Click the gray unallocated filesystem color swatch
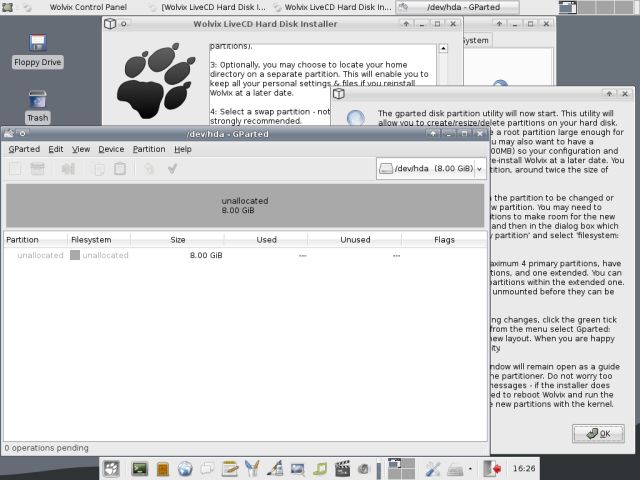The image size is (640, 480). coord(75,255)
